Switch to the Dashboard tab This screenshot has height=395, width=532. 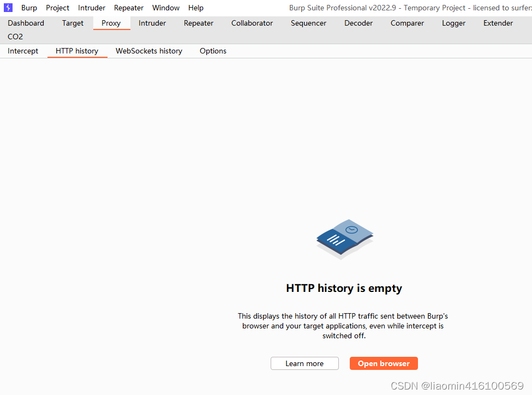tap(26, 23)
